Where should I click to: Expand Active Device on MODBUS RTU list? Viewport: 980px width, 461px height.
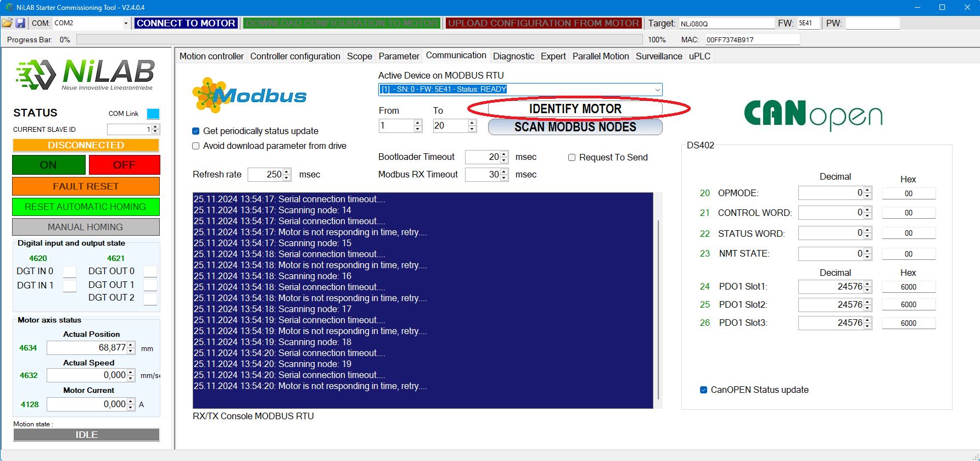tap(657, 90)
